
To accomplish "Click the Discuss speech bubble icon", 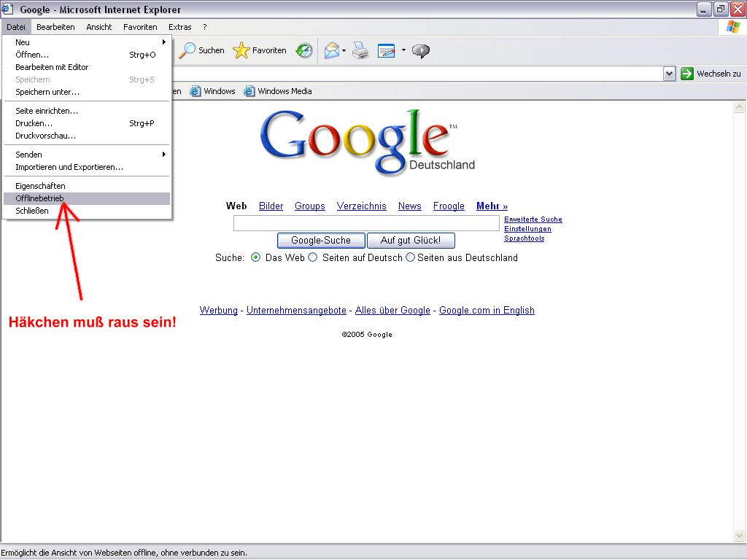I will [x=421, y=50].
